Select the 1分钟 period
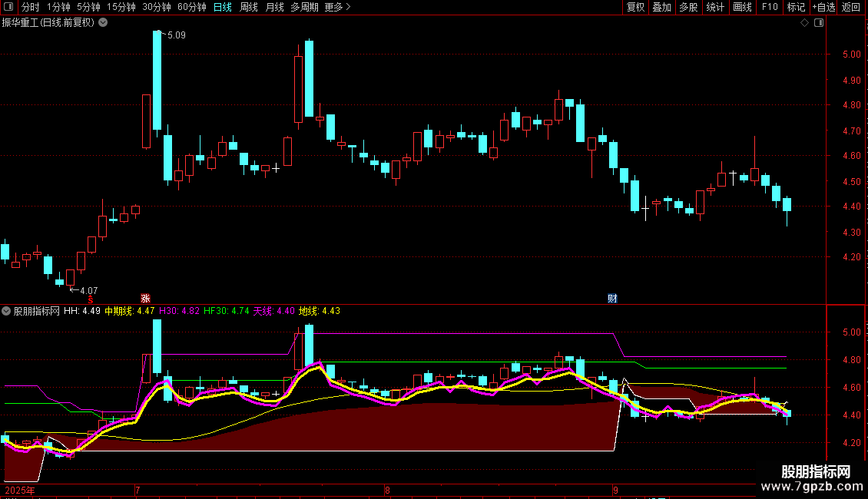Viewport: 868px width, 499px height. tap(58, 7)
